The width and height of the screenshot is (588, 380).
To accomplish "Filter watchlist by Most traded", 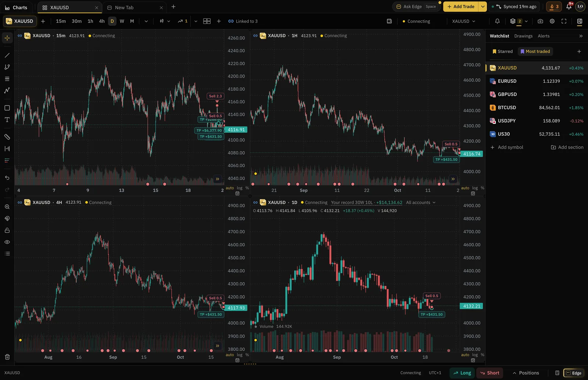I will 535,51.
